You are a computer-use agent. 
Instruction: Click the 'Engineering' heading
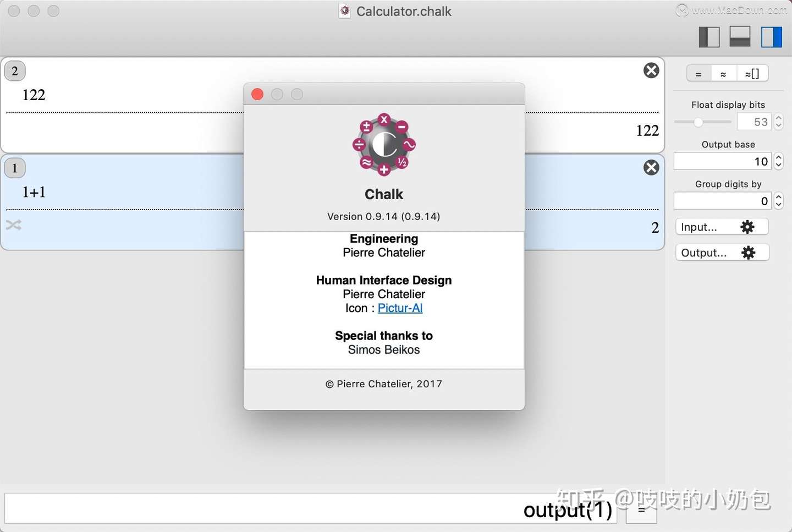(384, 239)
